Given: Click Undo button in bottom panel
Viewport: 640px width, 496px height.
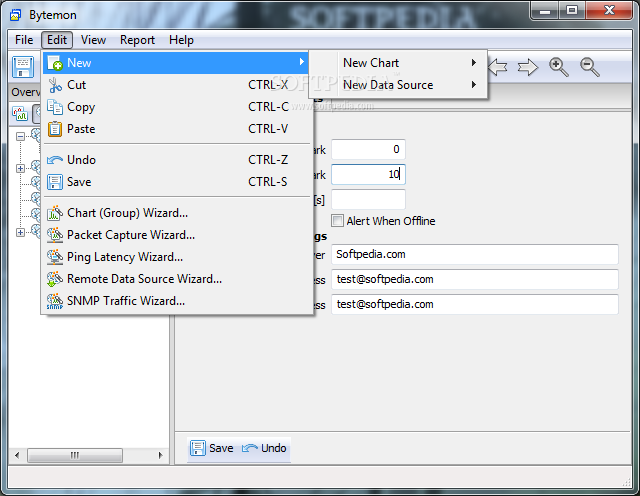Looking at the screenshot, I should [x=264, y=448].
